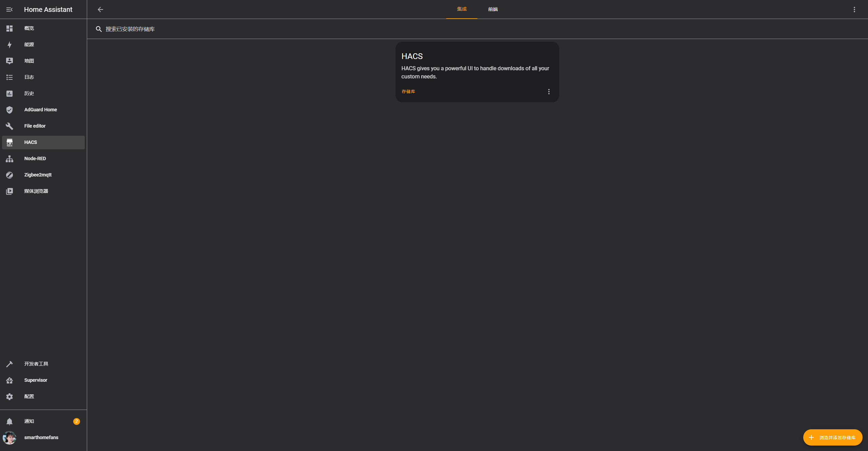Open the top-right overflow menu
Image resolution: width=868 pixels, height=451 pixels.
[854, 10]
